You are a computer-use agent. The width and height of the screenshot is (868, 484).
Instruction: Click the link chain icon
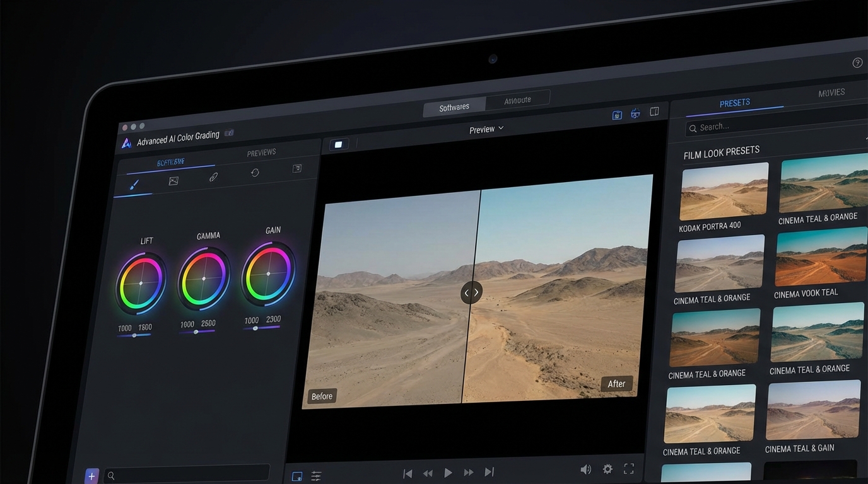213,177
